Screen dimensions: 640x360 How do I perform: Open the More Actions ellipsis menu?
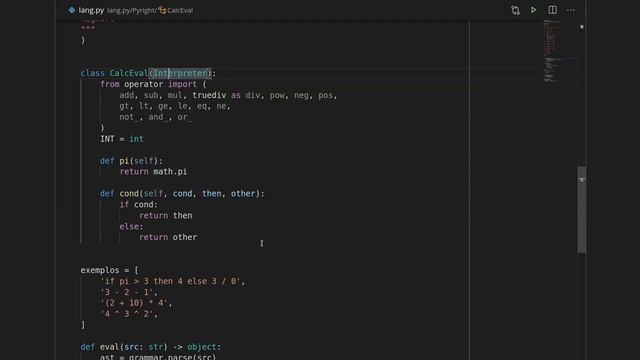point(571,10)
